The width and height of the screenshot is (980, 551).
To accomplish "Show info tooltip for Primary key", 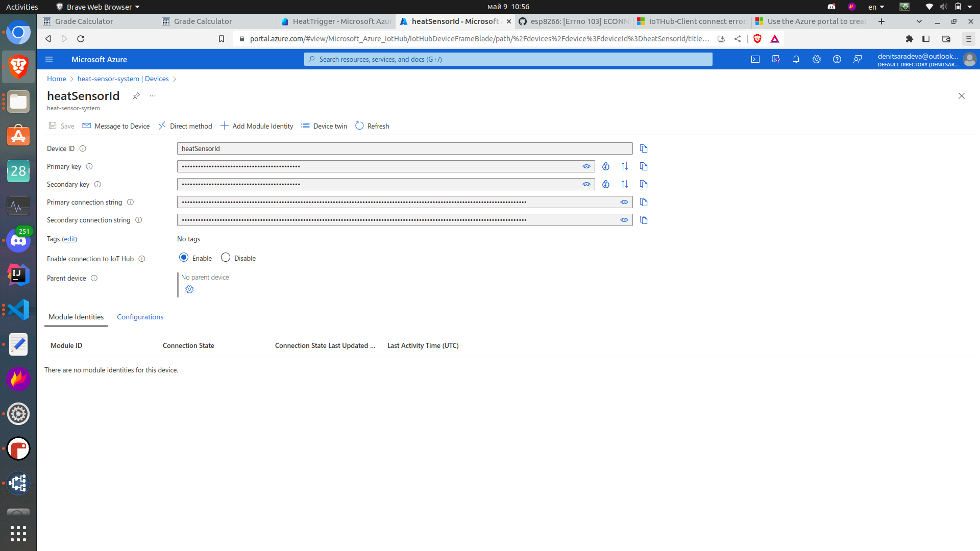I will [x=89, y=166].
